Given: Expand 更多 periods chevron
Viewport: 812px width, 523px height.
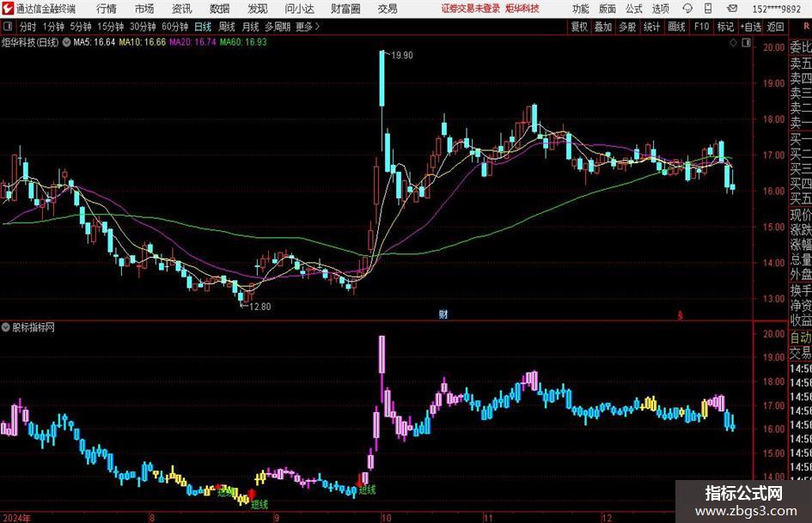Looking at the screenshot, I should [317, 26].
